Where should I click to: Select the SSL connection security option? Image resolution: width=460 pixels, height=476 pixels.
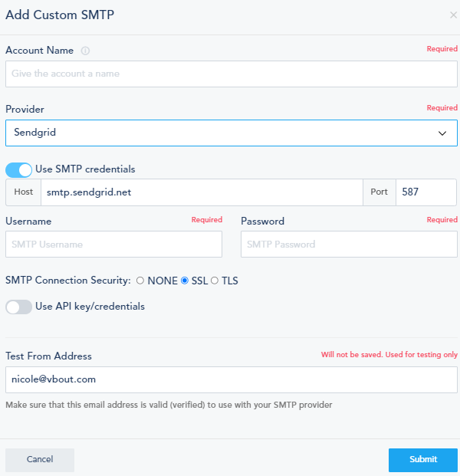pos(184,281)
